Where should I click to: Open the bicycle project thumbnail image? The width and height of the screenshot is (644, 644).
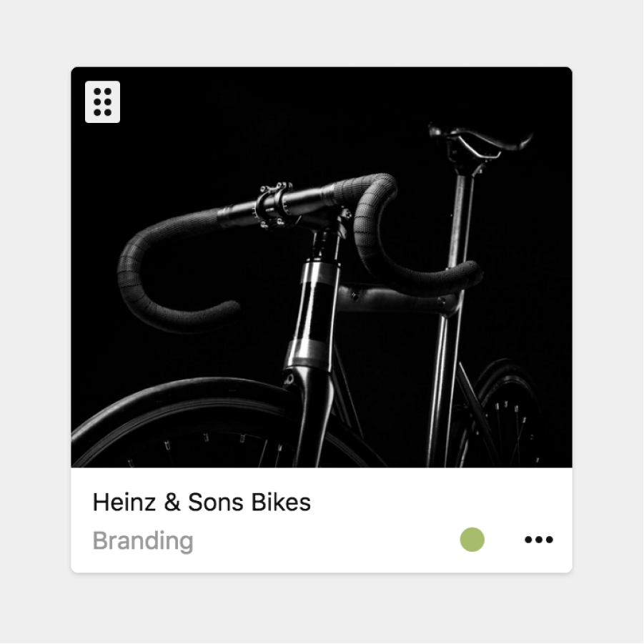(x=322, y=267)
